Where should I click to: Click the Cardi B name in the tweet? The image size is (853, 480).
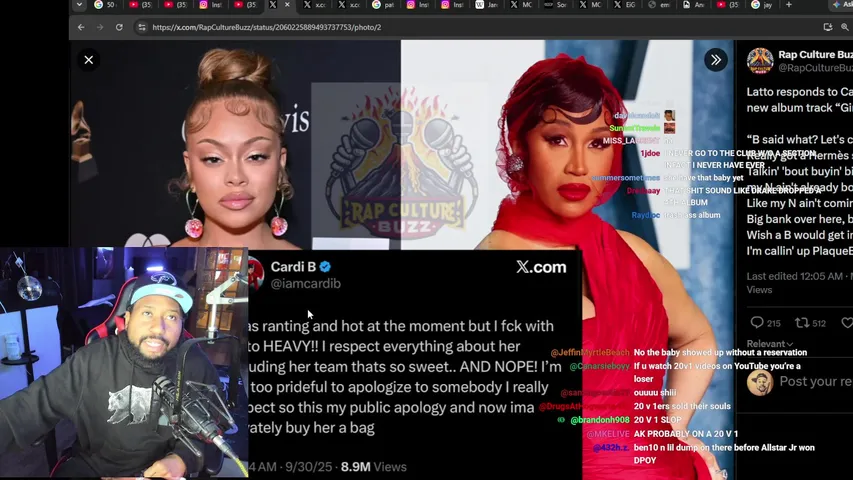[293, 267]
